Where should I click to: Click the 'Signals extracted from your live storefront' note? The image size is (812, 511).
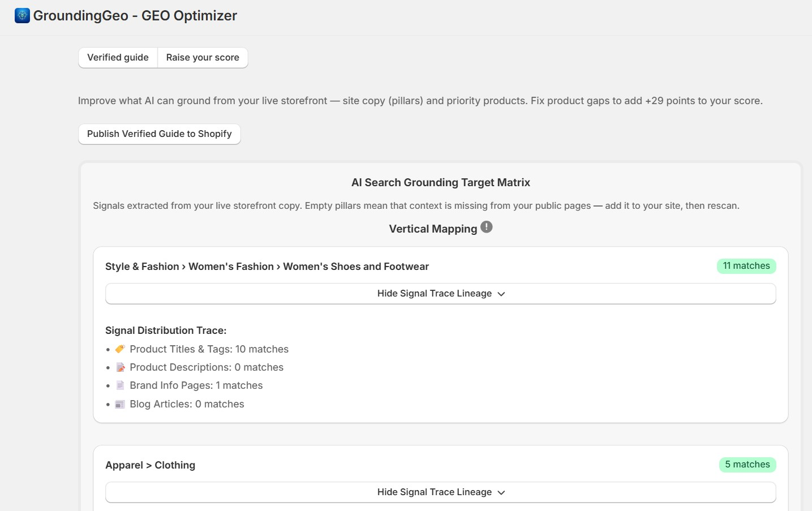coord(416,205)
